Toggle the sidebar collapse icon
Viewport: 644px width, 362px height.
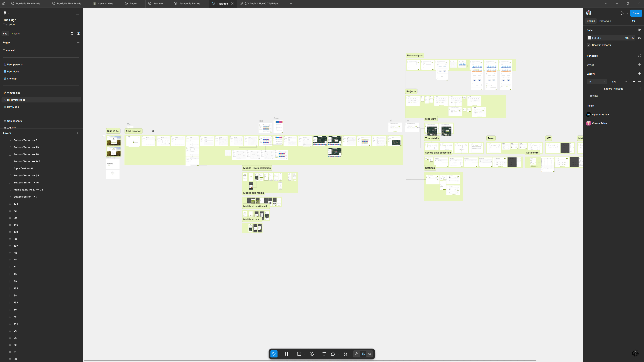point(78,13)
